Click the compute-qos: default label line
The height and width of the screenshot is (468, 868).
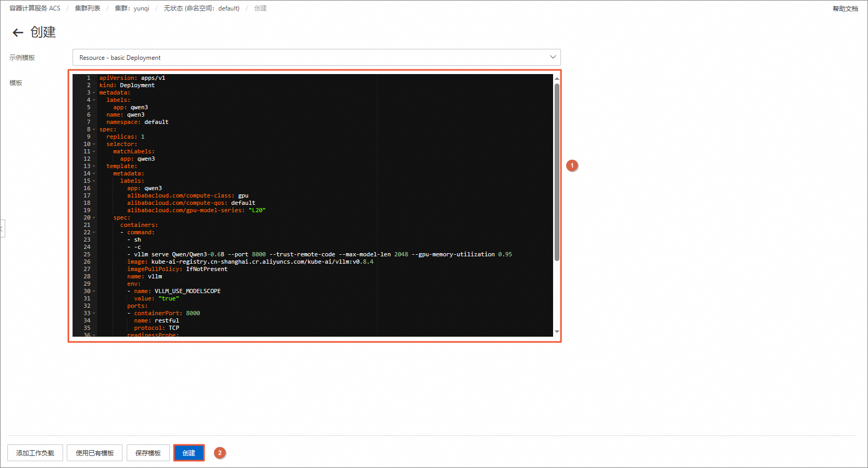coord(191,203)
